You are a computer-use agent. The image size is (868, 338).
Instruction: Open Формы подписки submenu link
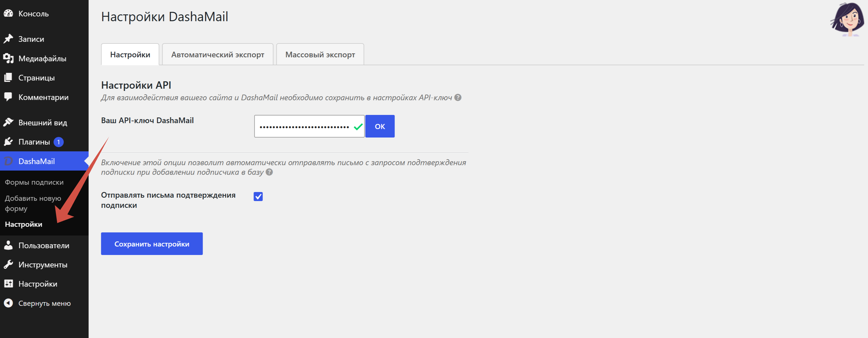[34, 182]
